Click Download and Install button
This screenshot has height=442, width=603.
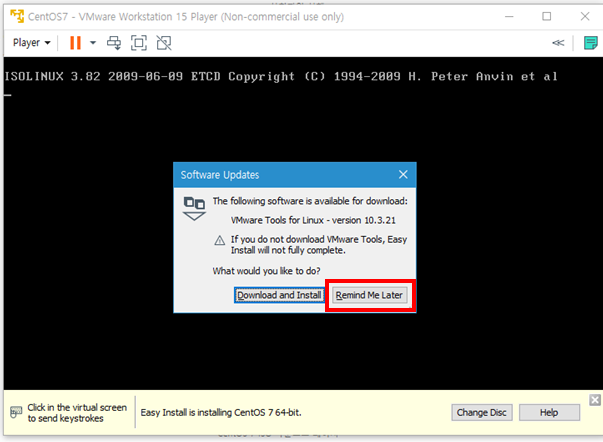pyautogui.click(x=279, y=295)
